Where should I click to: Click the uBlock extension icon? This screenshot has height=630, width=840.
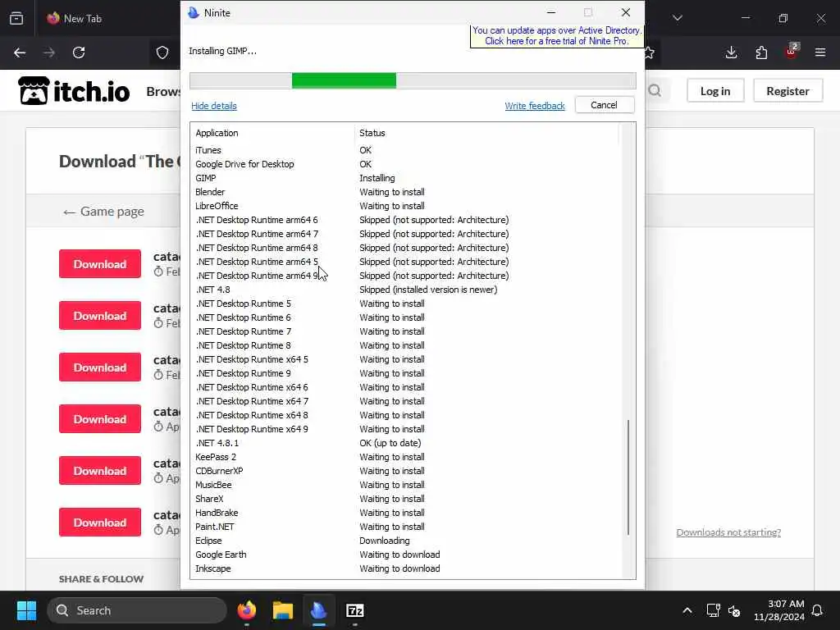(x=792, y=52)
